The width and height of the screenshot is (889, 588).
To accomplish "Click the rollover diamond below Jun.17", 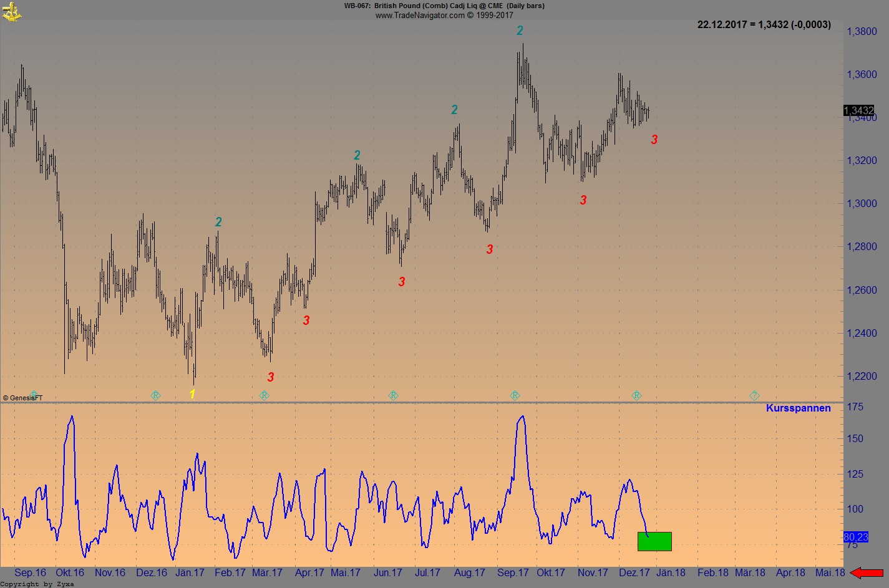I will [x=393, y=395].
